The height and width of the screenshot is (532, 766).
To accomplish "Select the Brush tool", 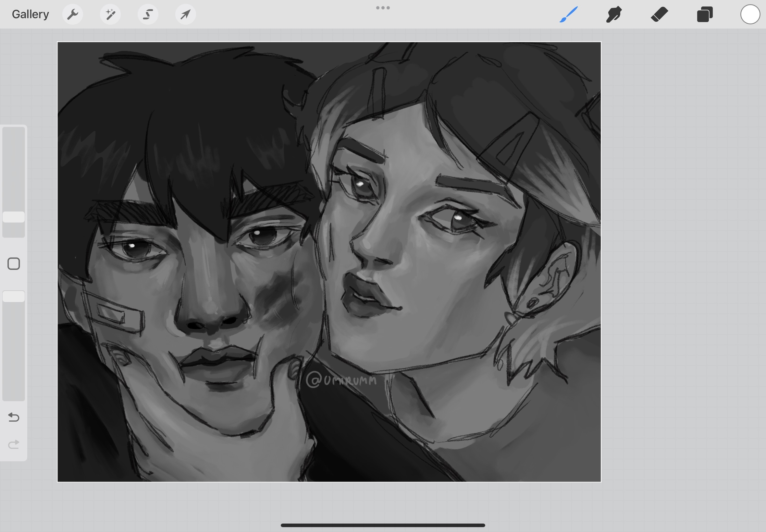I will tap(568, 14).
